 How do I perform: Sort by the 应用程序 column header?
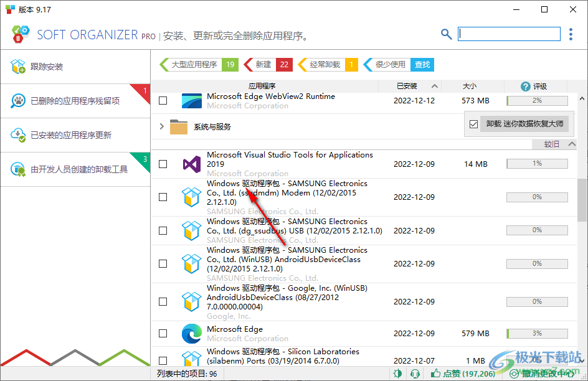pyautogui.click(x=262, y=86)
